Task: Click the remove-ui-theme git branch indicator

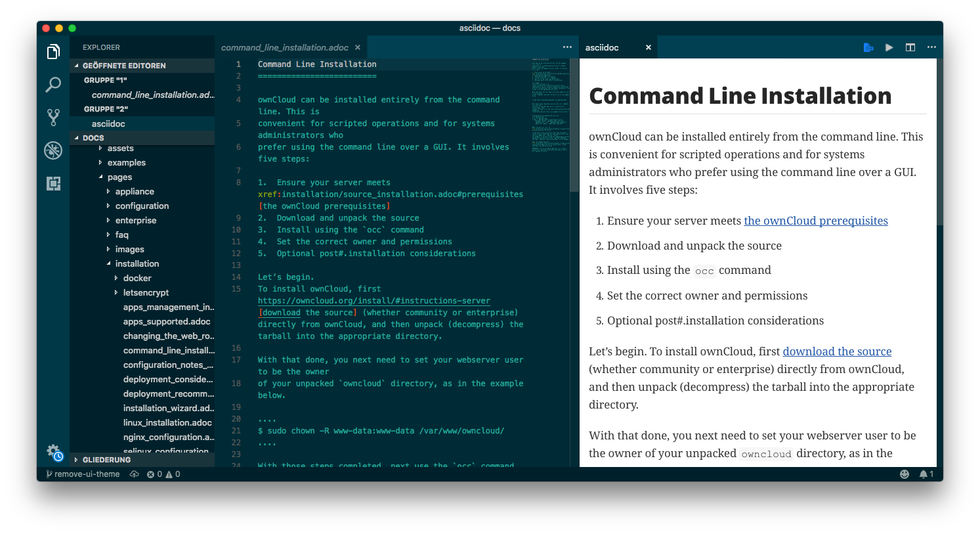Action: (83, 474)
